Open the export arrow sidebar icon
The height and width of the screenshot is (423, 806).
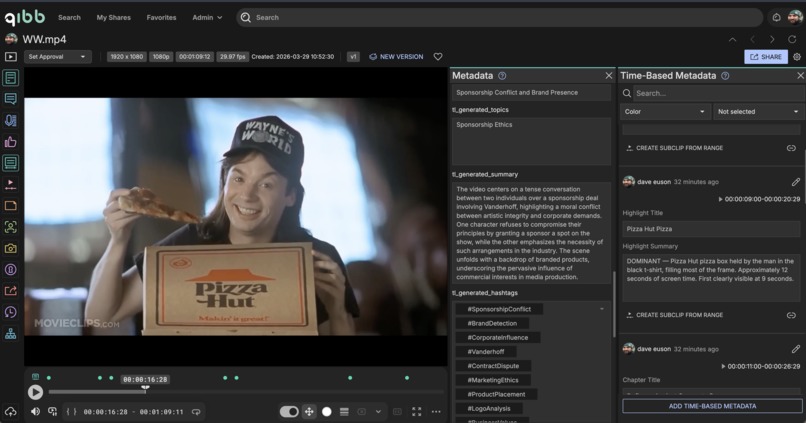pos(10,291)
